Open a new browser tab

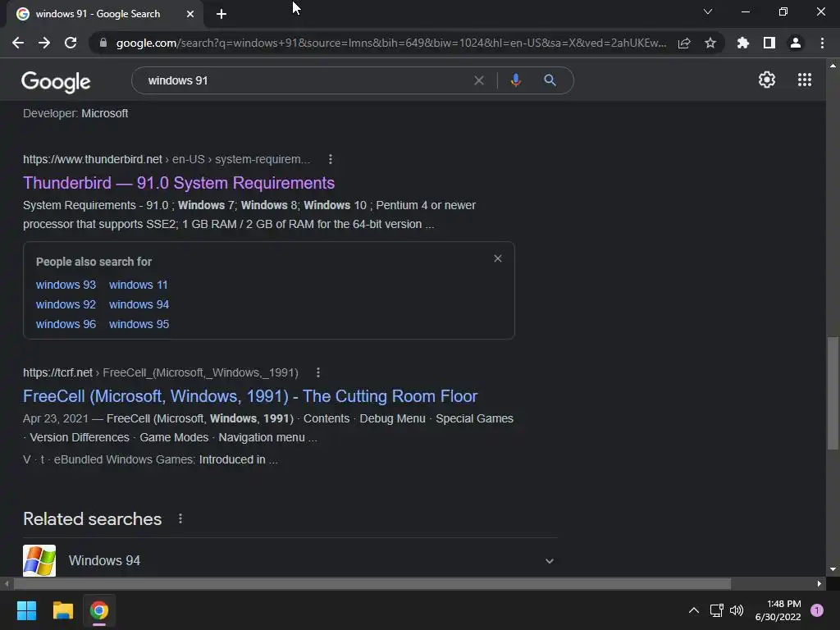coord(221,14)
